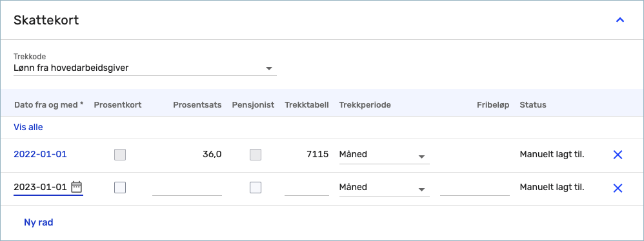
Task: Collapse the Skattekort section chevron
Action: [x=619, y=20]
